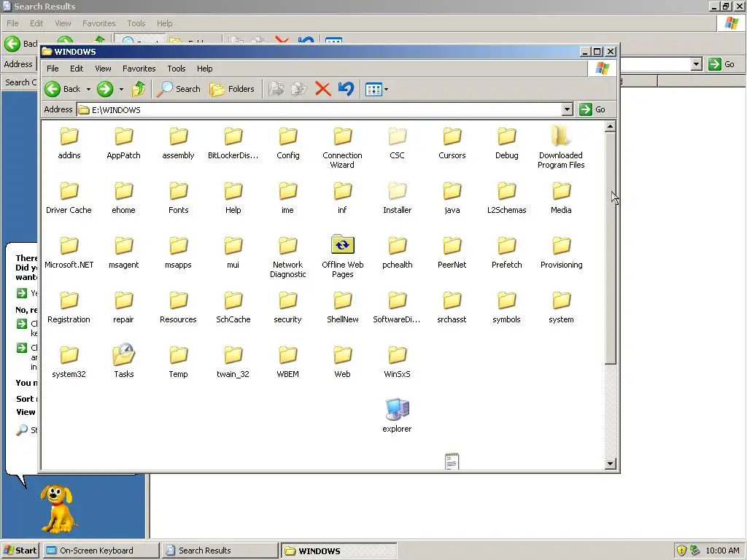
Task: Switch to Search Results taskbar button
Action: 220,551
